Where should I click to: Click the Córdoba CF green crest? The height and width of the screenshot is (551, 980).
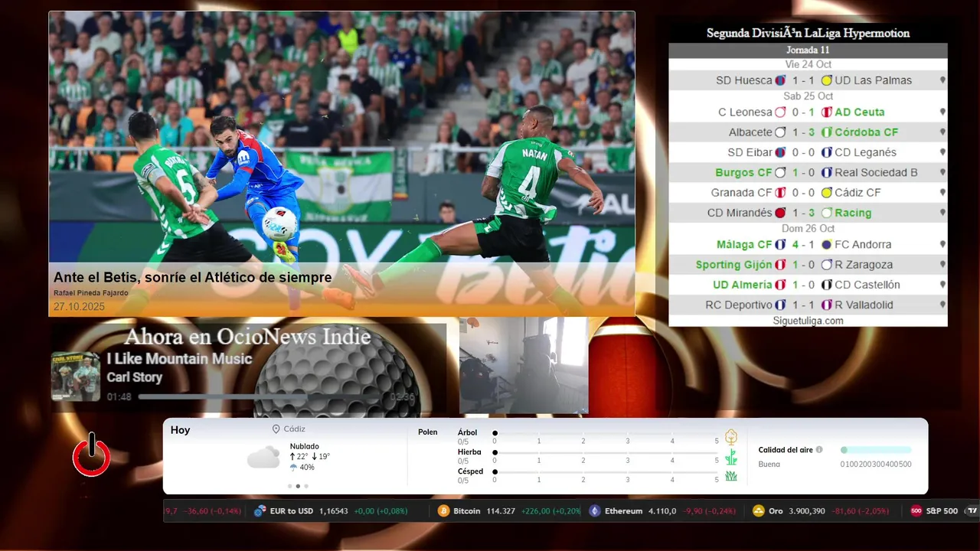click(x=826, y=132)
